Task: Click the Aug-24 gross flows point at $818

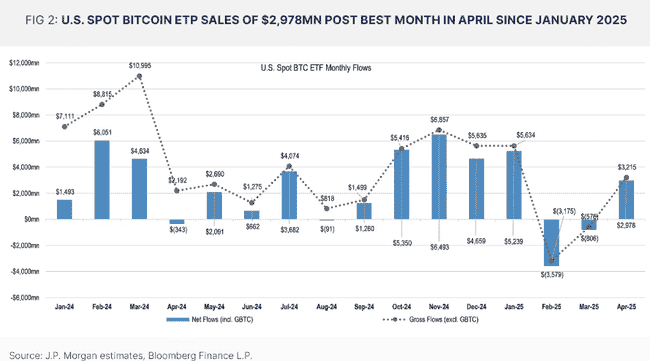Action: [327, 208]
